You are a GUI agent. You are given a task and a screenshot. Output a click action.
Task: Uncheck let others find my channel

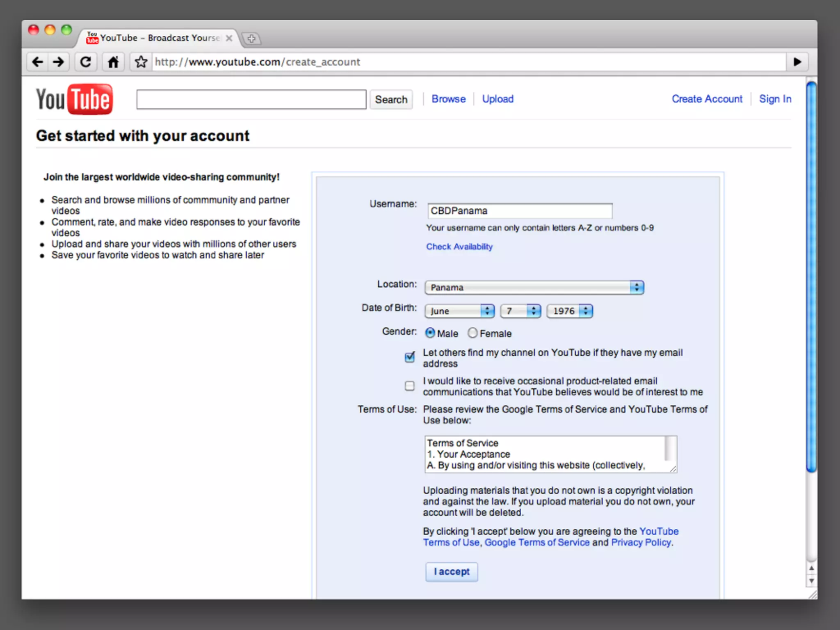pos(410,357)
